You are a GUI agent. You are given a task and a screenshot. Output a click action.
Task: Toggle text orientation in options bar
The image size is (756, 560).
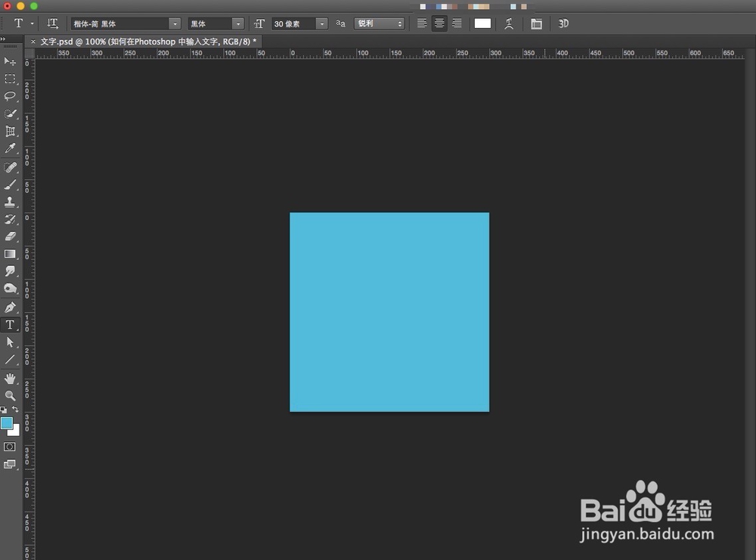pos(52,23)
